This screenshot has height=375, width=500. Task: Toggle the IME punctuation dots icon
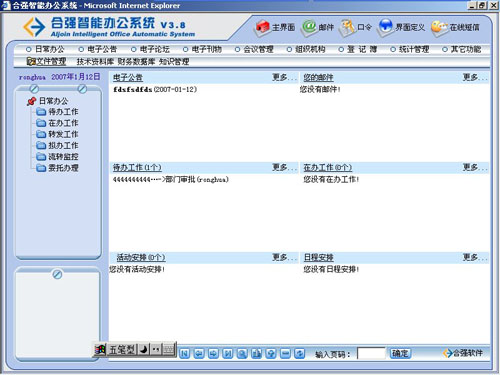156,350
